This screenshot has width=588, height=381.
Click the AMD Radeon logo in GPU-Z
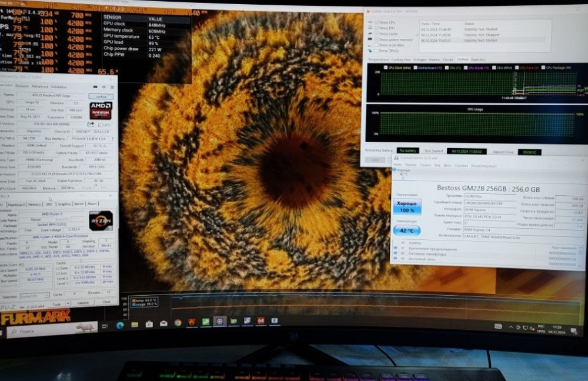coord(101,111)
